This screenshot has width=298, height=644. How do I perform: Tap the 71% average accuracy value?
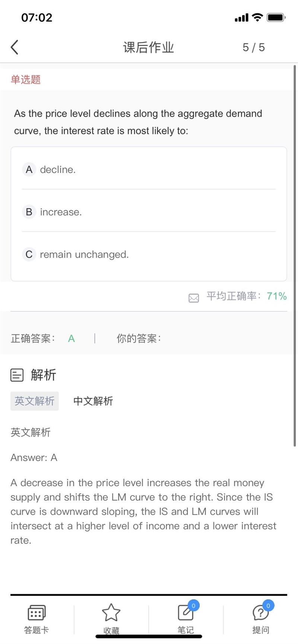click(x=277, y=296)
